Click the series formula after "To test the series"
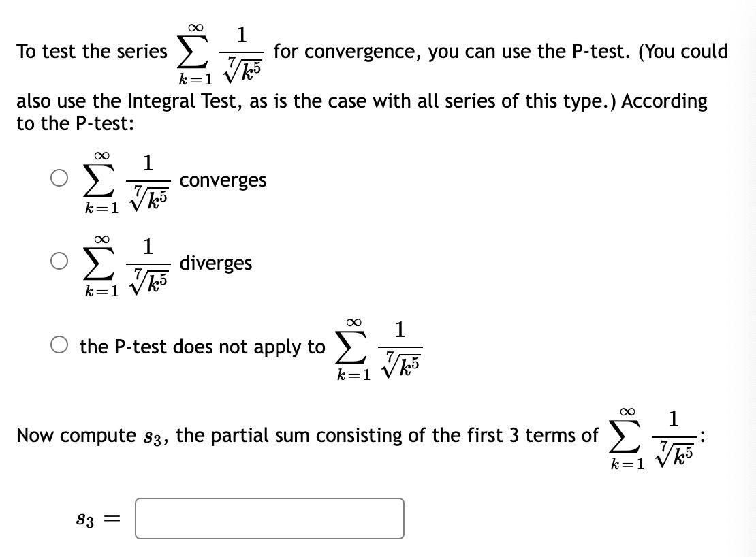 click(x=221, y=54)
